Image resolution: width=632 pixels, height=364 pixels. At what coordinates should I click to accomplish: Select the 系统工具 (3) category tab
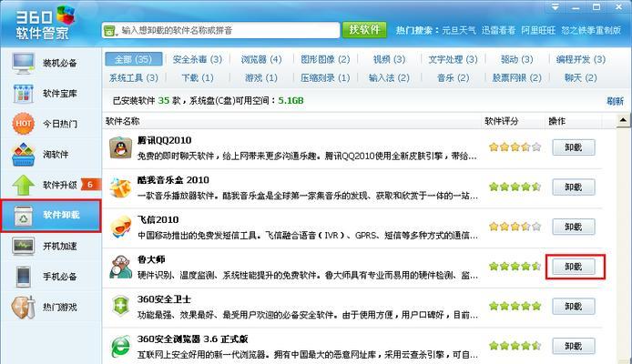click(x=134, y=77)
